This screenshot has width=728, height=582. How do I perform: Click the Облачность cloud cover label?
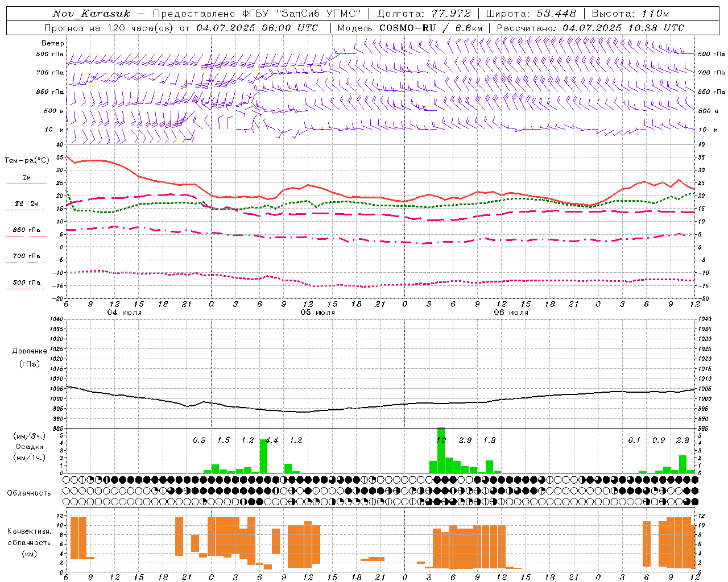(x=29, y=493)
